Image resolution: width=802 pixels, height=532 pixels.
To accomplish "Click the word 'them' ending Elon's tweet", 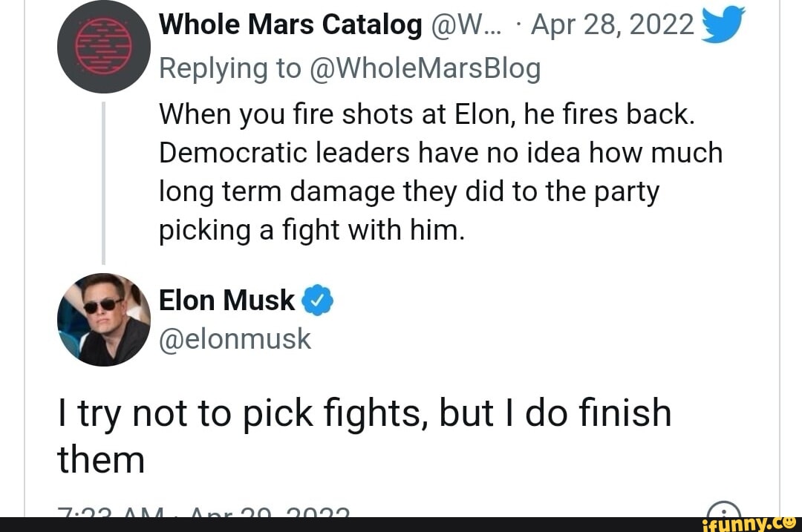I will click(x=101, y=460).
